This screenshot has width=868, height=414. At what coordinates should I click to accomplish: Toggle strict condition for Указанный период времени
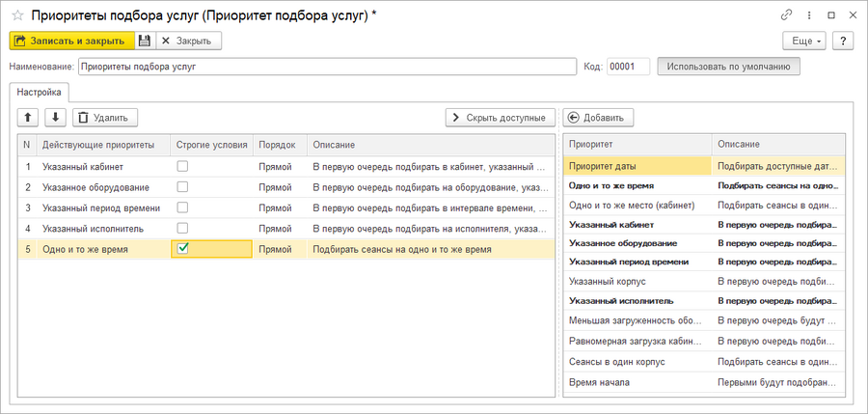tap(182, 207)
